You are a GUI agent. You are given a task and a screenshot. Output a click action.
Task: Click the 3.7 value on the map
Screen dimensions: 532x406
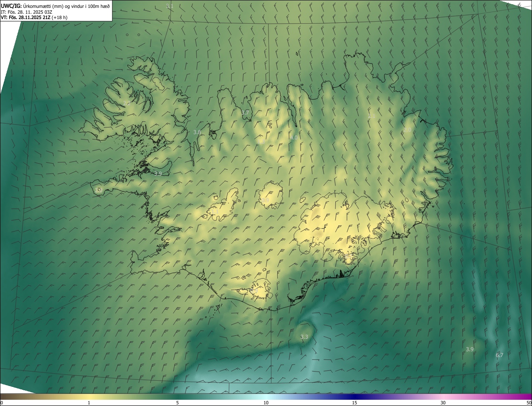point(245,113)
